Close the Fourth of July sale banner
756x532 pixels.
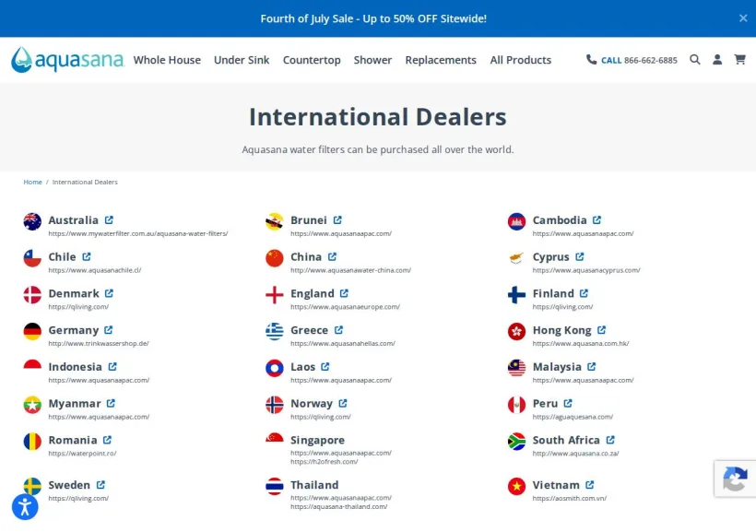coord(743,18)
